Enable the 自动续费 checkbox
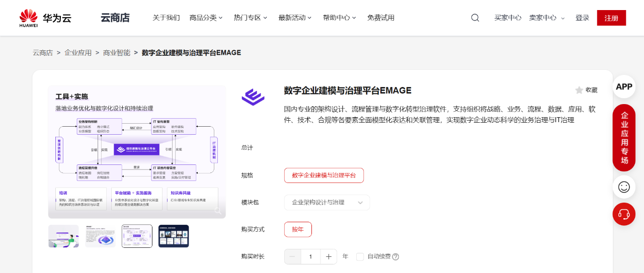 click(x=360, y=256)
